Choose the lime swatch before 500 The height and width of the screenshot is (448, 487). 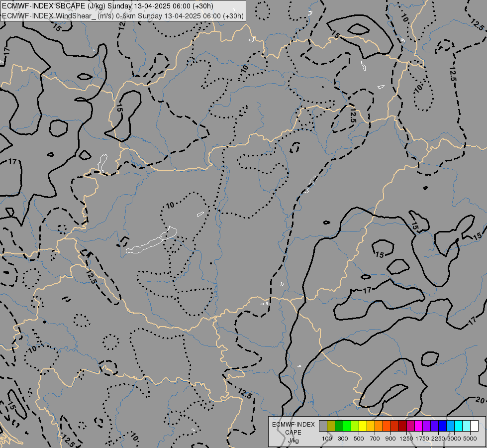(355, 426)
